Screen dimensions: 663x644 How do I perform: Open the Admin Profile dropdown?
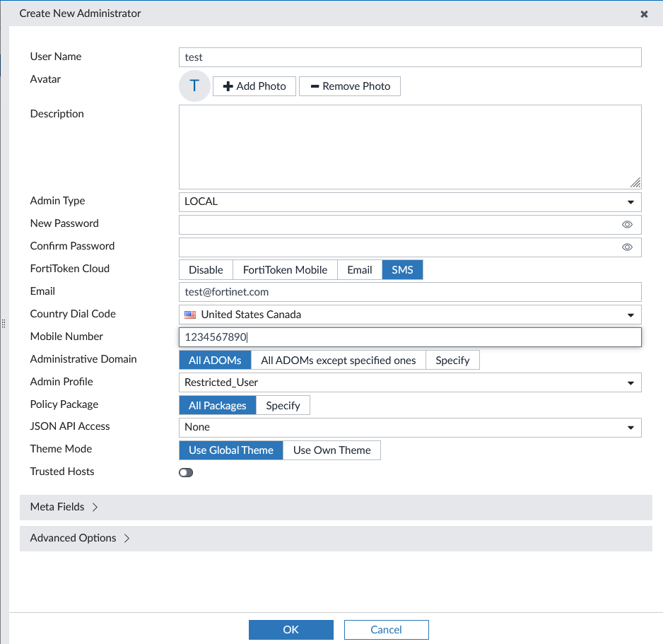(x=410, y=382)
